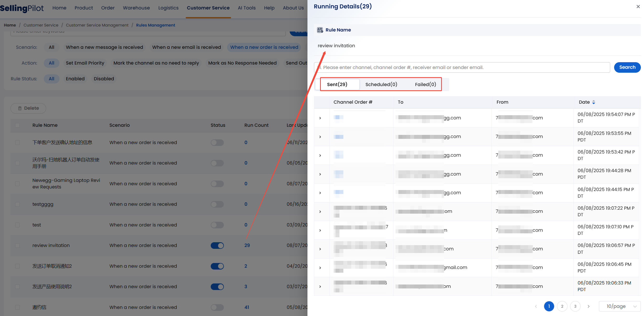Click the trash icon in Delete button
Image resolution: width=644 pixels, height=316 pixels.
(x=20, y=108)
